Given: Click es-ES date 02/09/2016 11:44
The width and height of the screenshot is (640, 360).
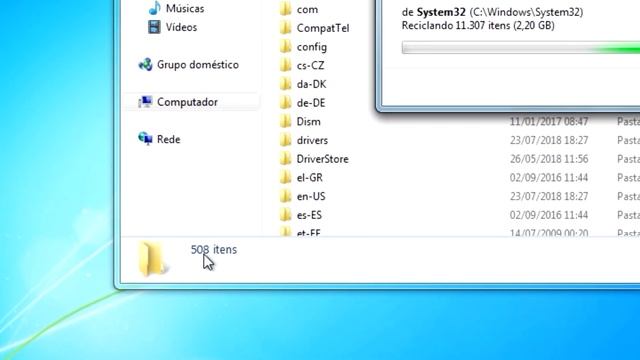Looking at the screenshot, I should tap(549, 216).
